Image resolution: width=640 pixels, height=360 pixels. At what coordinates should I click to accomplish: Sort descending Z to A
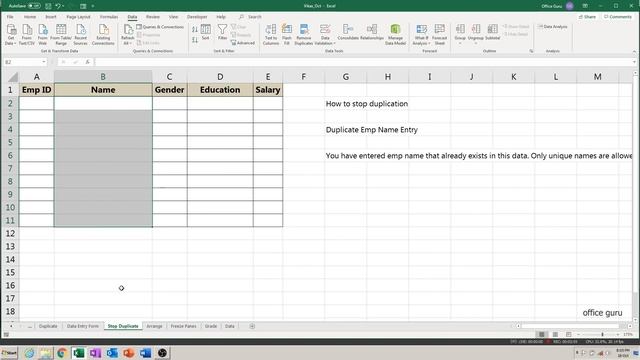point(195,40)
